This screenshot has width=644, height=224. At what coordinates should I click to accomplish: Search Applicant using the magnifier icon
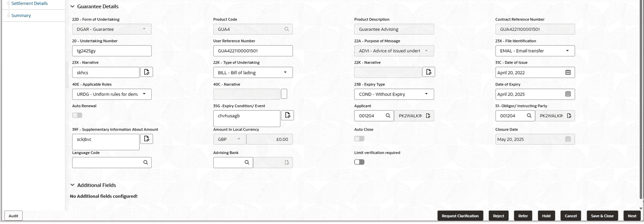click(388, 115)
